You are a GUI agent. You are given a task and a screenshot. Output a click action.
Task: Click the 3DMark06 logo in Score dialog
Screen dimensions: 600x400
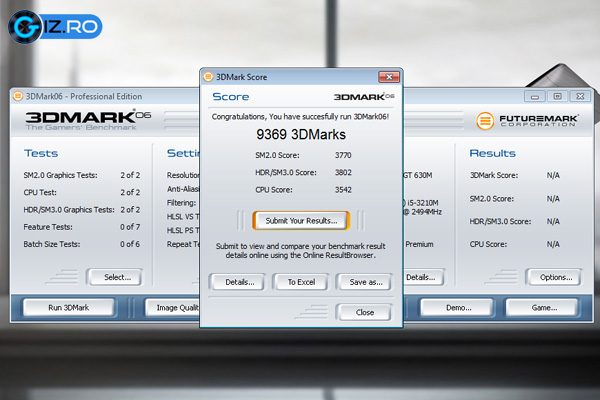[x=364, y=96]
